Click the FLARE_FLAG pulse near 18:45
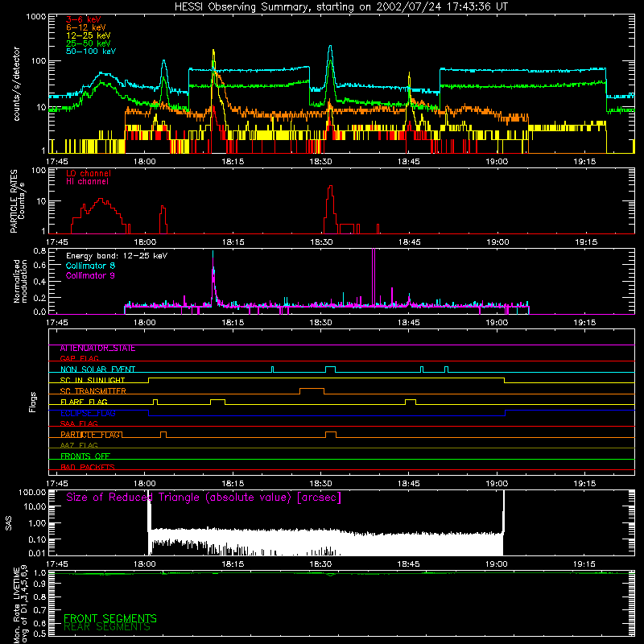Viewport: 644px width, 644px height. [x=411, y=402]
